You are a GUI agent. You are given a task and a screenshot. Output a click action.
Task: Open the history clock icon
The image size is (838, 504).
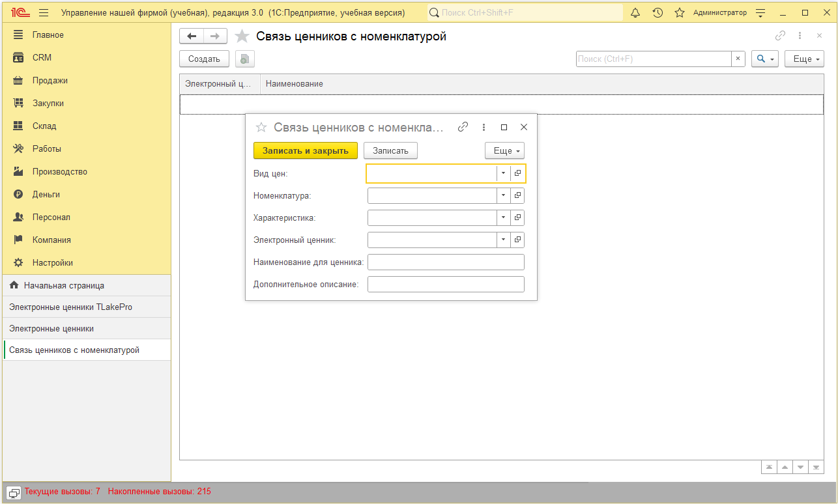[x=657, y=13]
